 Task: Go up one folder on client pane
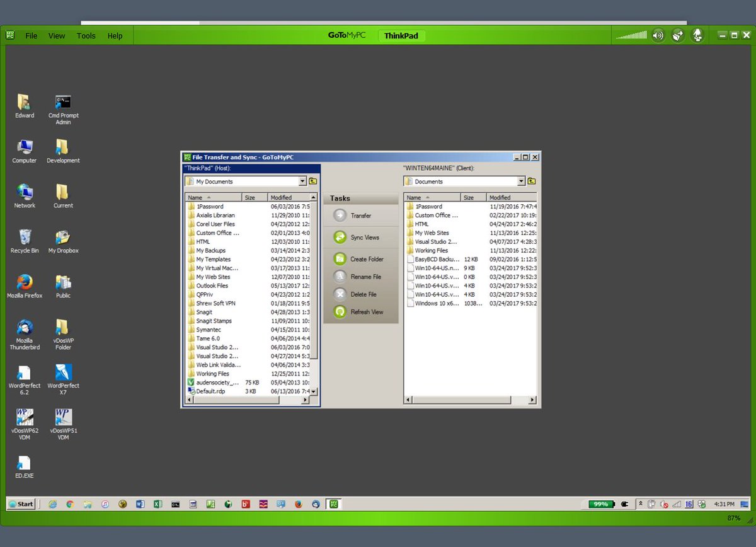(x=532, y=181)
